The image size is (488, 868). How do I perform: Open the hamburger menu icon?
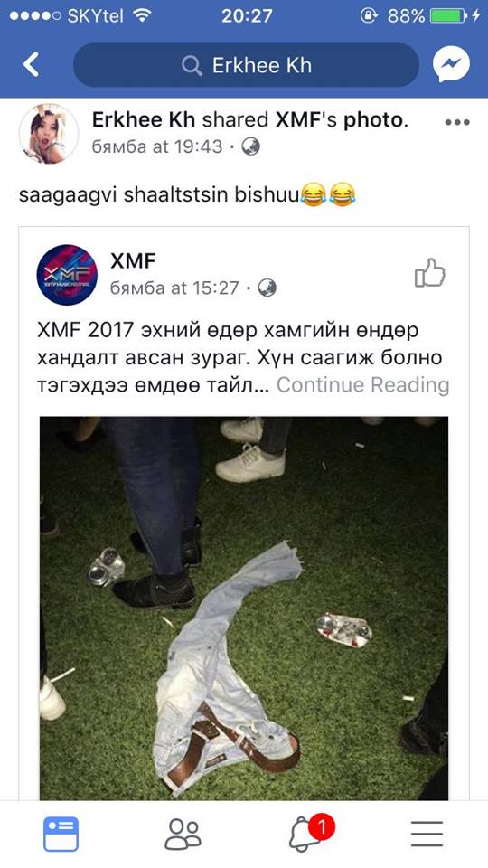click(427, 835)
